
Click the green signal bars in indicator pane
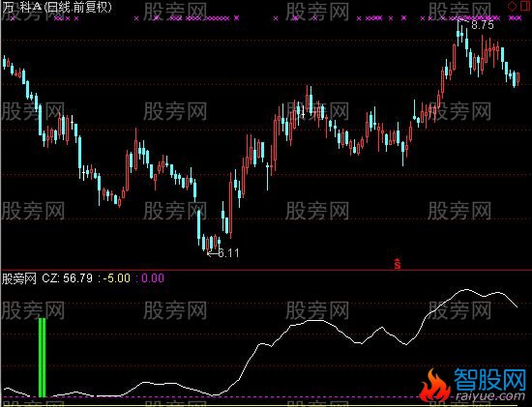42,357
